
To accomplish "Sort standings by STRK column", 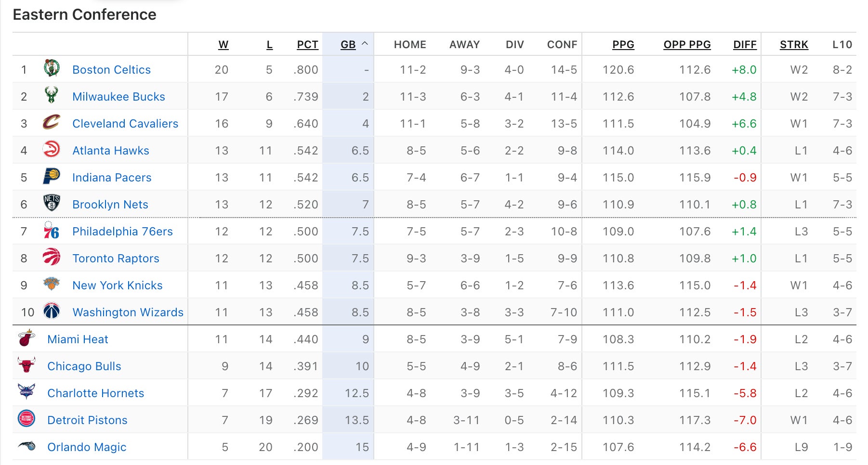I will [794, 45].
